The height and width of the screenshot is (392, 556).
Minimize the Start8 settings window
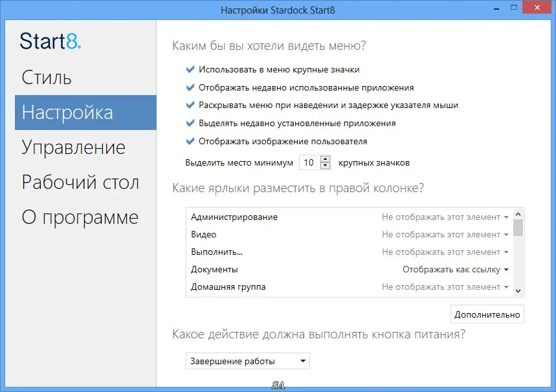496,8
